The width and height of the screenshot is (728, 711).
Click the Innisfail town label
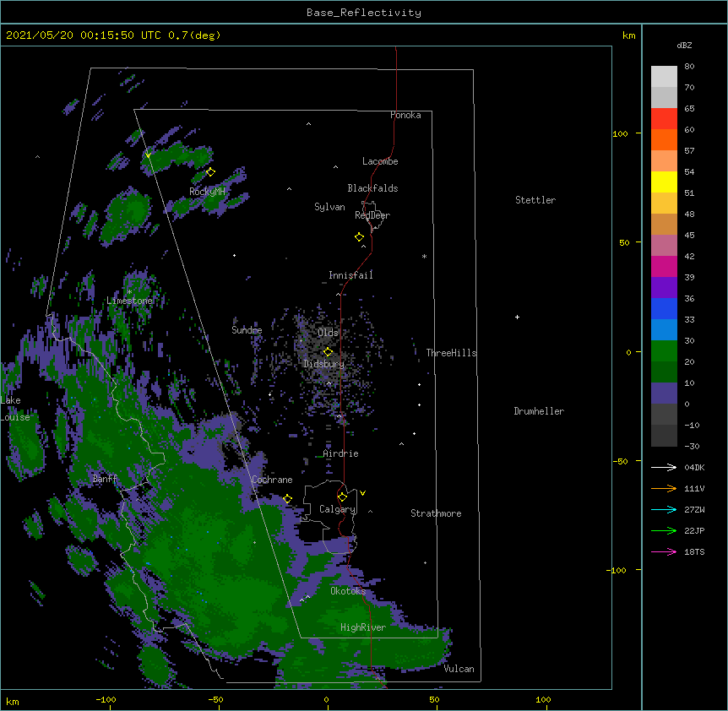click(350, 275)
